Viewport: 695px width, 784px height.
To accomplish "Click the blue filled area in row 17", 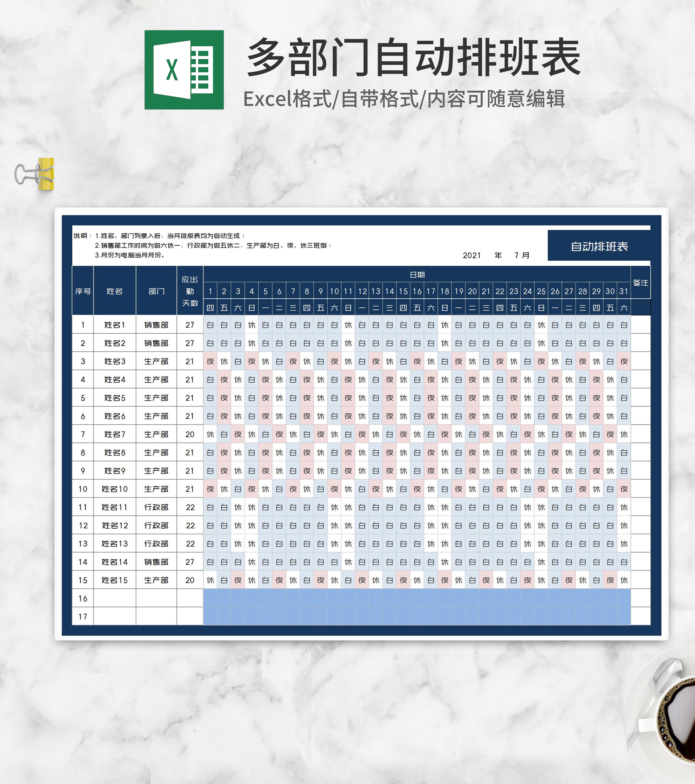I will tap(417, 616).
